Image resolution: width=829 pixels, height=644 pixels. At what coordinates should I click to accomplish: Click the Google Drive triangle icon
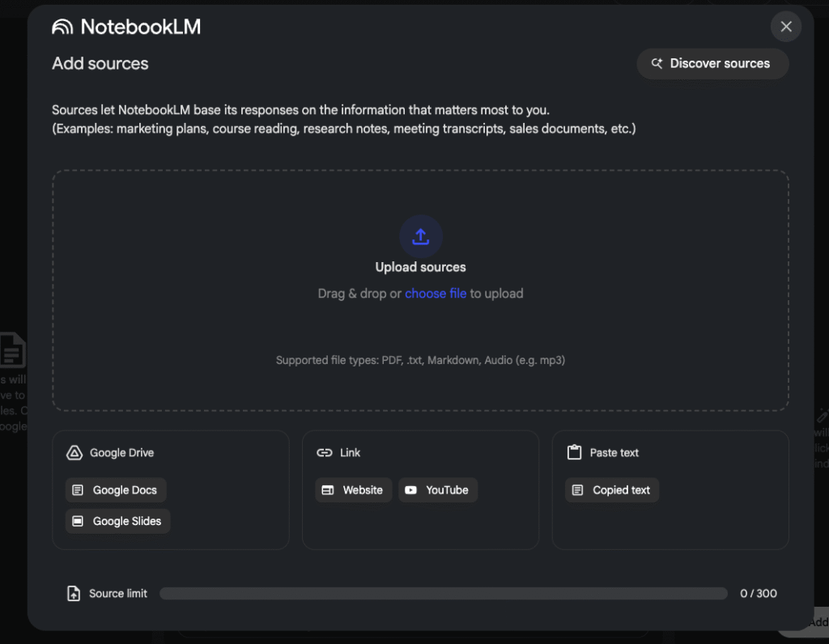tap(74, 453)
